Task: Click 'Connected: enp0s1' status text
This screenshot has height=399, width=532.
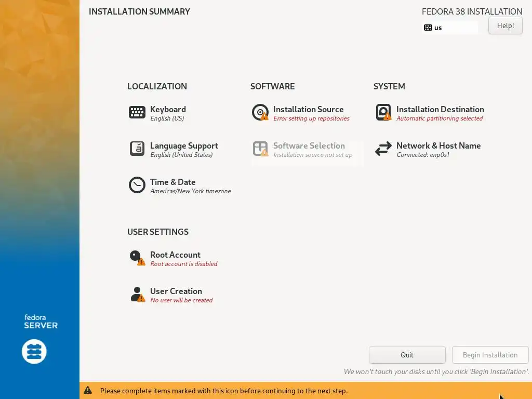Action: coord(423,155)
